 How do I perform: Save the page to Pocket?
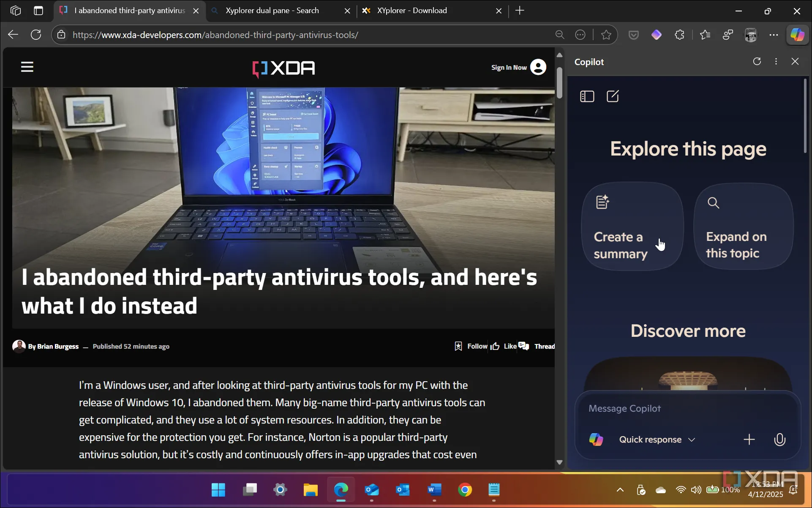(633, 35)
